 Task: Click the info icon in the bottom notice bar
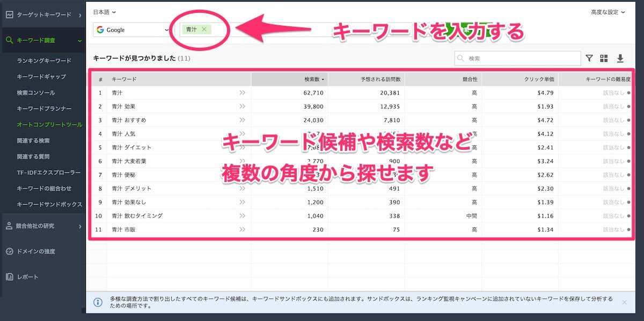98,302
